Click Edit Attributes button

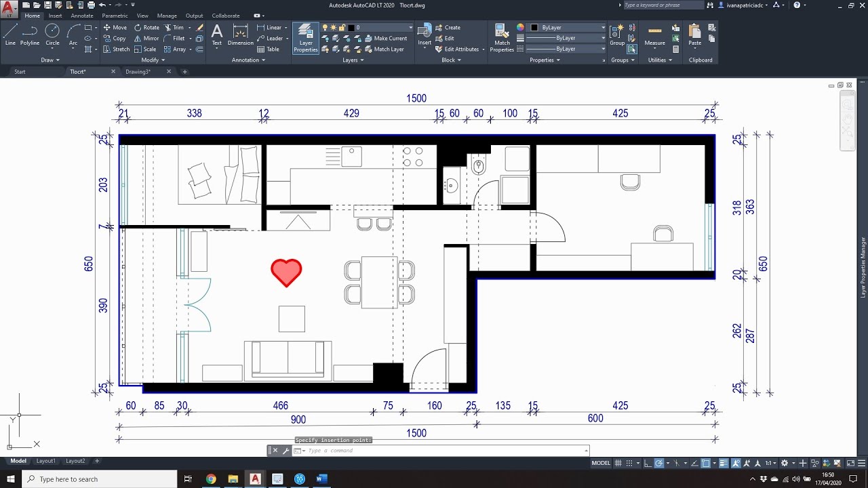456,49
